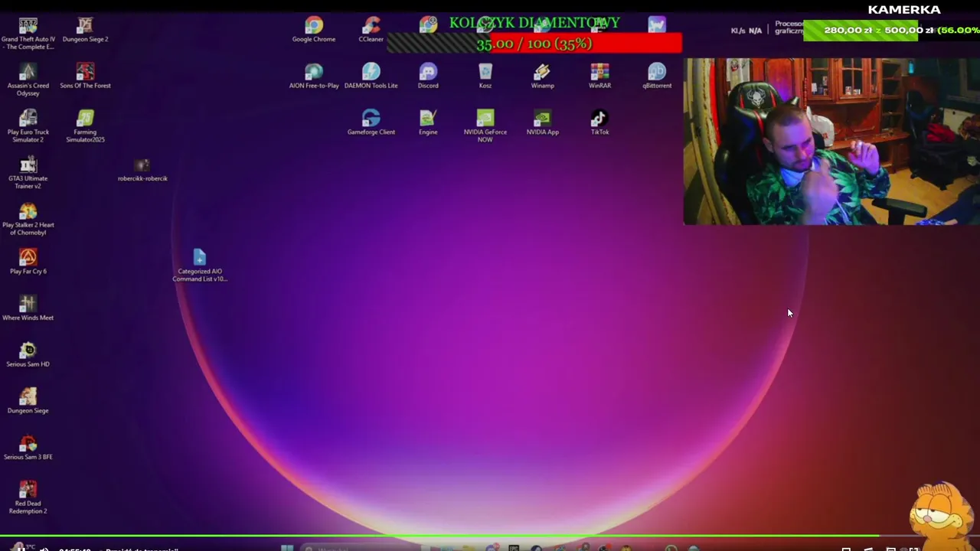Open the Serious Sam 3 BFE shortcut

(x=28, y=448)
